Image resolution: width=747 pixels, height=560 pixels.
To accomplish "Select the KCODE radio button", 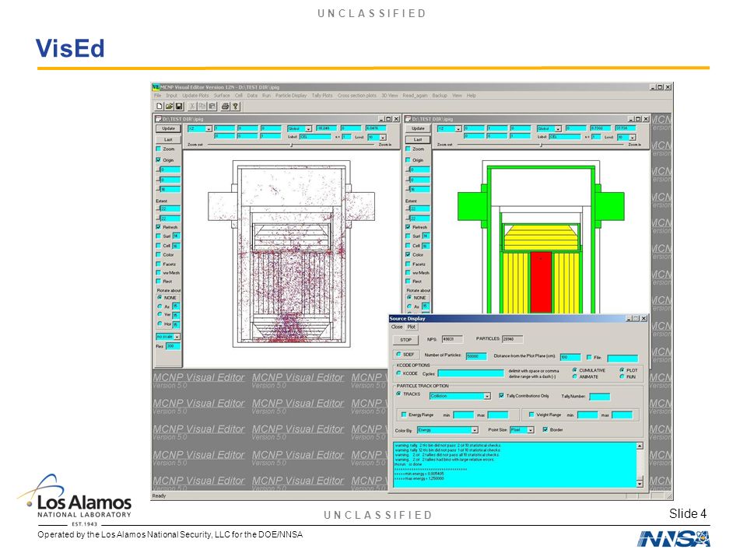I will click(398, 373).
